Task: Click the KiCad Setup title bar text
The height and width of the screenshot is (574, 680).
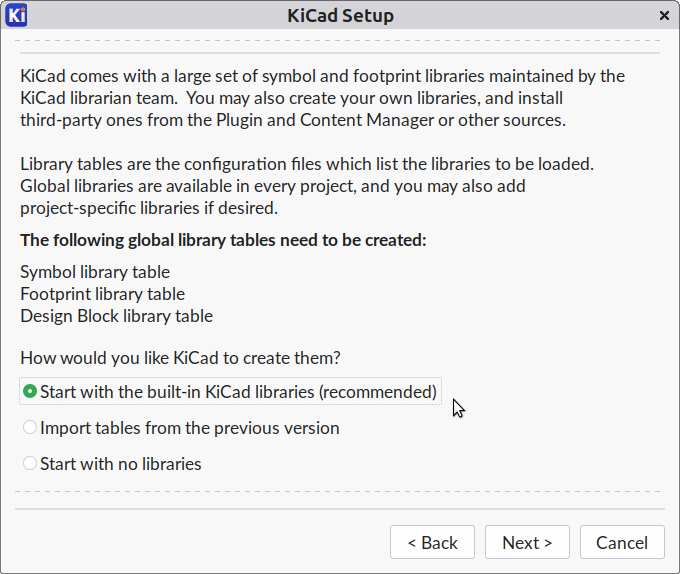Action: click(x=340, y=16)
